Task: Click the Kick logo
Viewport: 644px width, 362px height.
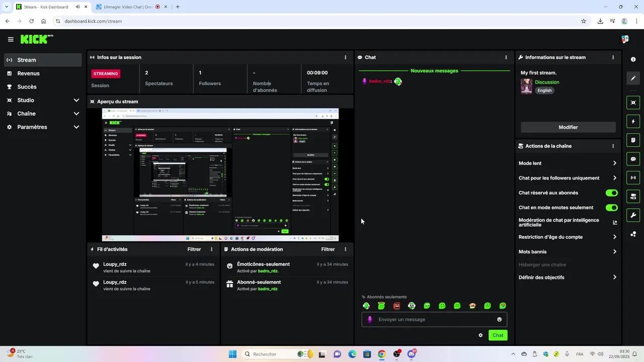Action: 36,39
